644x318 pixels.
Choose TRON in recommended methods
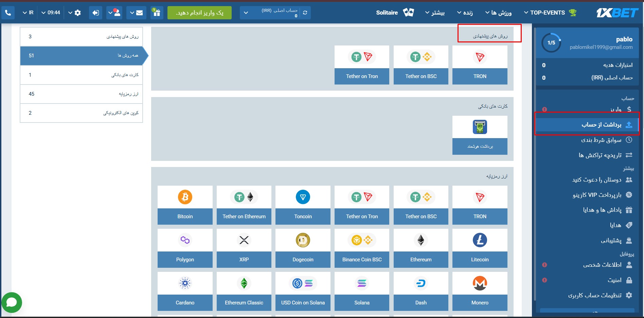point(480,65)
